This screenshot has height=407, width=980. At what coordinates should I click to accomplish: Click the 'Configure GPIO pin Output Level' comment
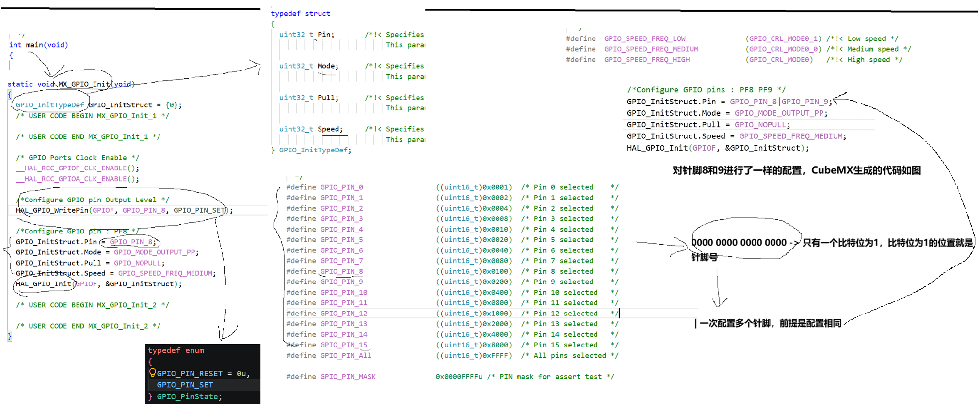[x=92, y=200]
